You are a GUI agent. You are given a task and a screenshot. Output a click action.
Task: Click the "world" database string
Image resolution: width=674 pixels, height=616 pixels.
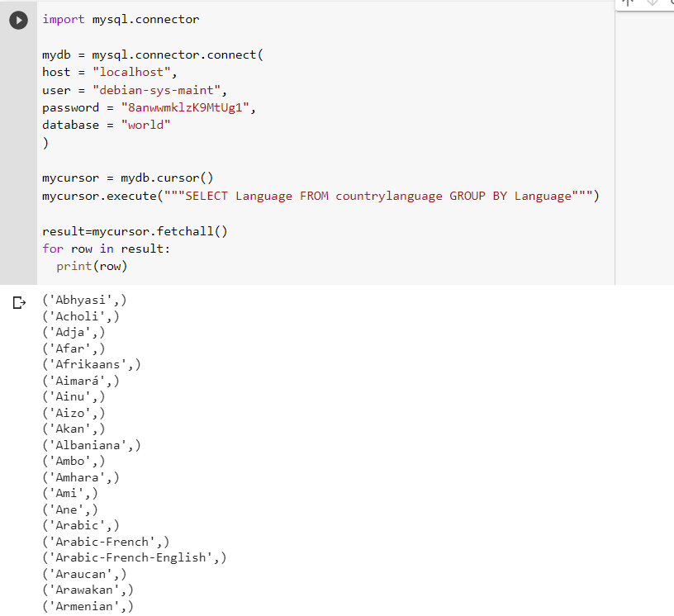pyautogui.click(x=145, y=125)
